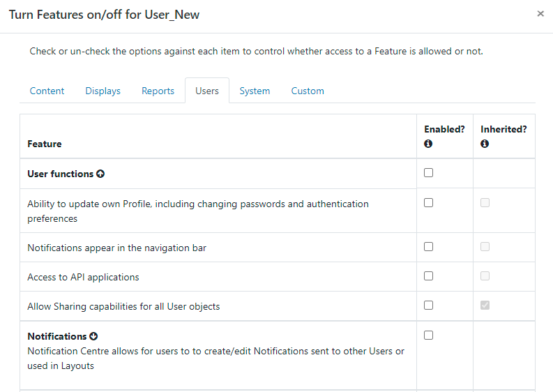Click the 'Check or un-check the options' instruction text
This screenshot has width=553, height=392.
pyautogui.click(x=256, y=52)
